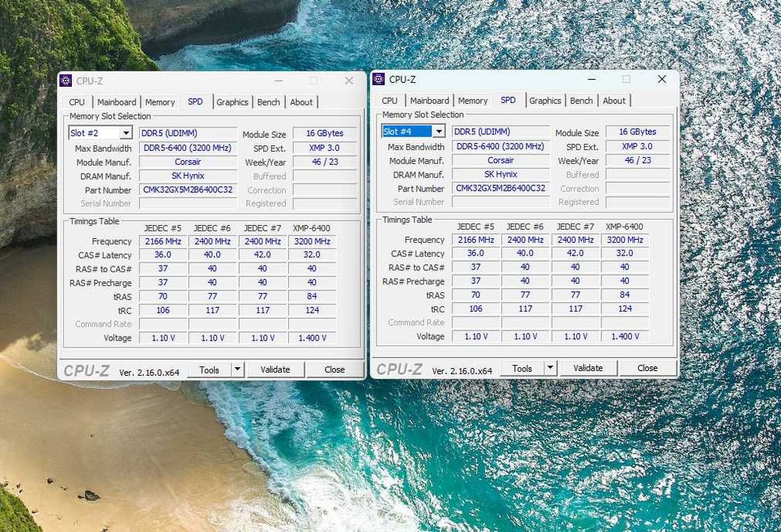
Task: Click XMP-6400 tRC value 124 in right window
Action: coord(625,309)
